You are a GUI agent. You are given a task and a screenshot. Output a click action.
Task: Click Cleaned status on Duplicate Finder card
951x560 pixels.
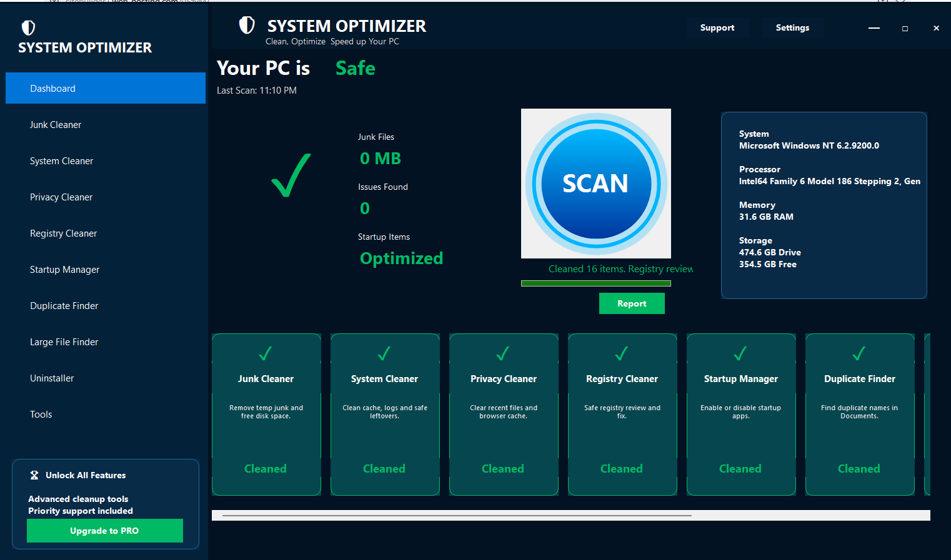point(859,469)
